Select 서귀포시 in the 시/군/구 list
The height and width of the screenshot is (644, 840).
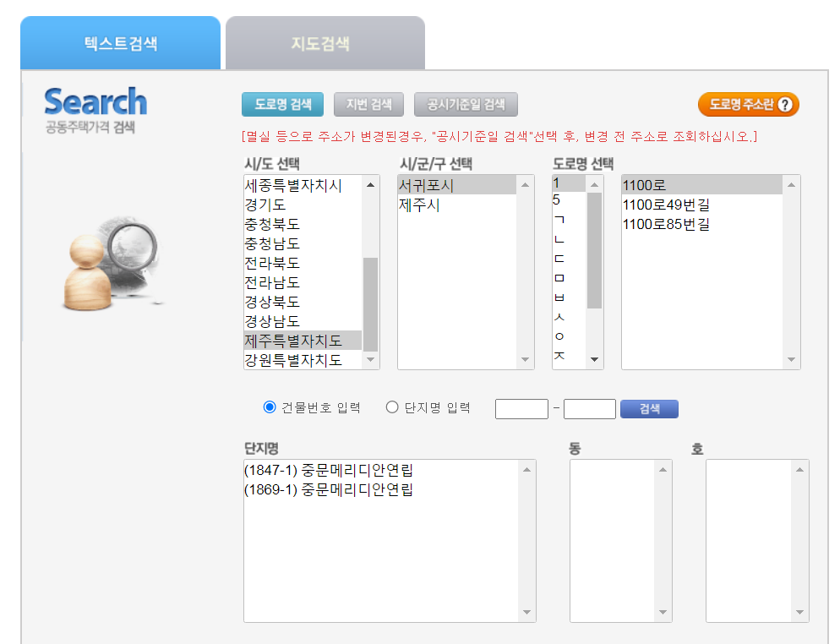point(457,185)
